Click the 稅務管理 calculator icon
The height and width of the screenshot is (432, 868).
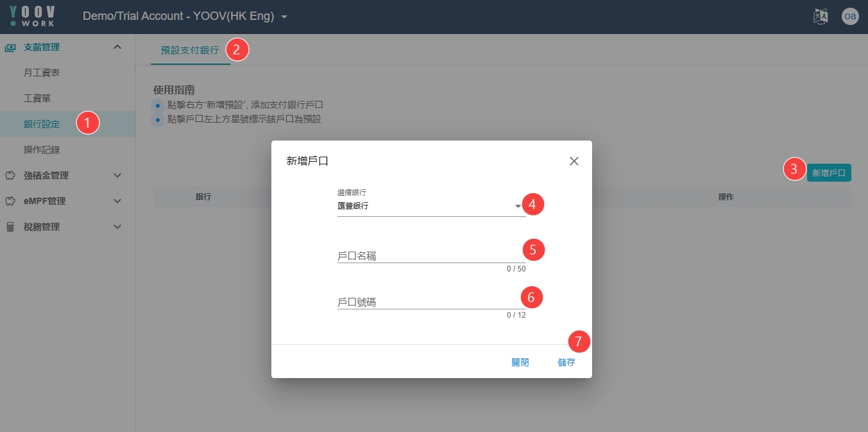(x=10, y=227)
